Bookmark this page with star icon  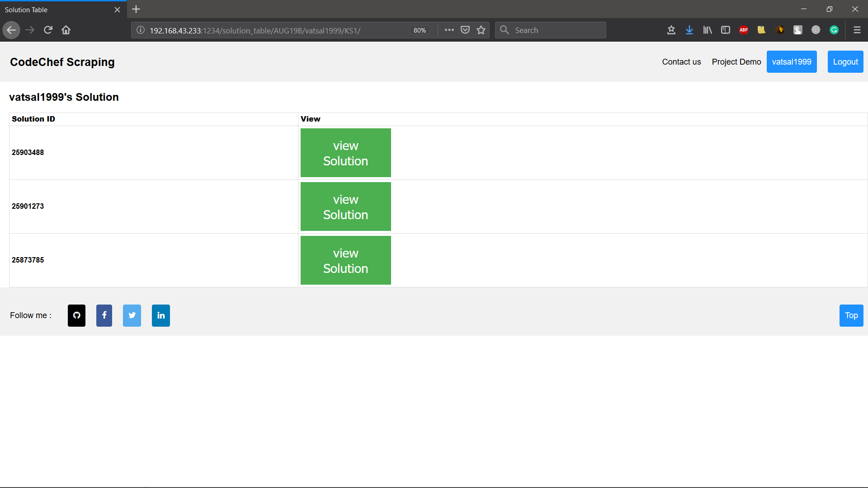click(x=481, y=30)
